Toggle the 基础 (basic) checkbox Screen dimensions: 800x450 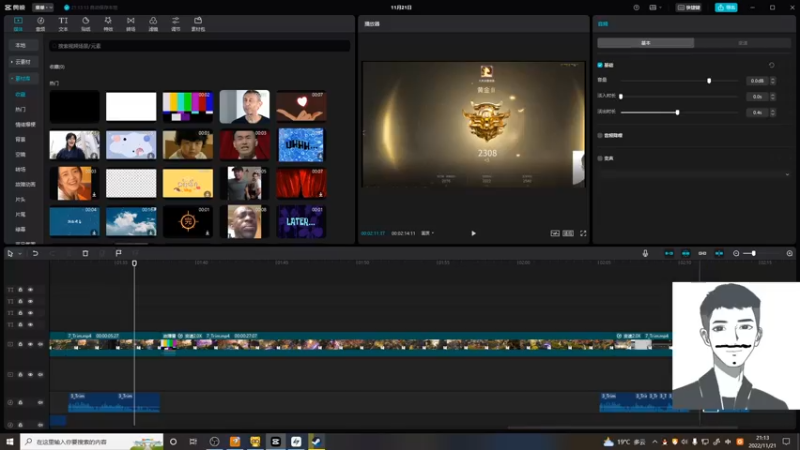click(x=600, y=65)
